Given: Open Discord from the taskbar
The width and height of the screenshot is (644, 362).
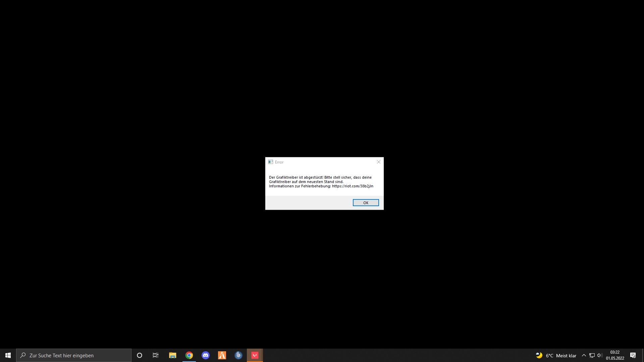Looking at the screenshot, I should [206, 355].
